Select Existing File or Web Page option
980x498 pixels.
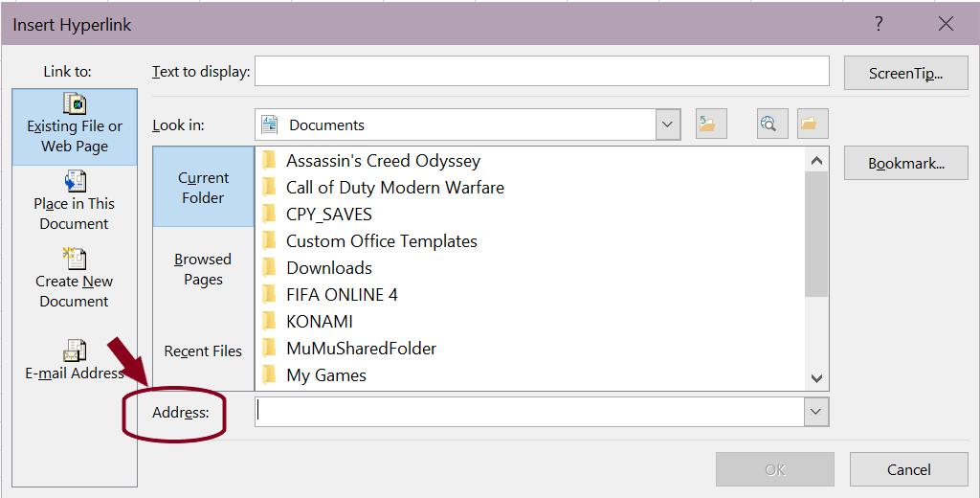click(75, 127)
